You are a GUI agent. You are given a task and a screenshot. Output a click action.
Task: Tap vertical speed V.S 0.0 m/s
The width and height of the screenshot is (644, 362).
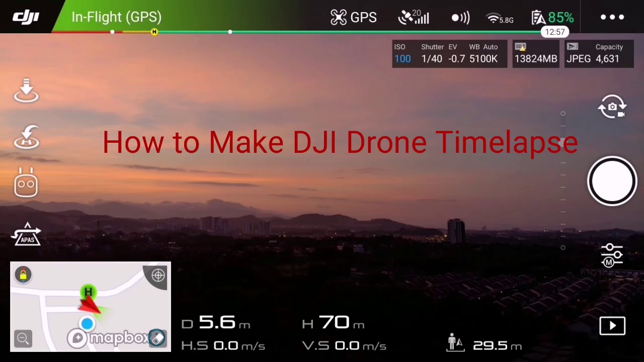pos(344,346)
